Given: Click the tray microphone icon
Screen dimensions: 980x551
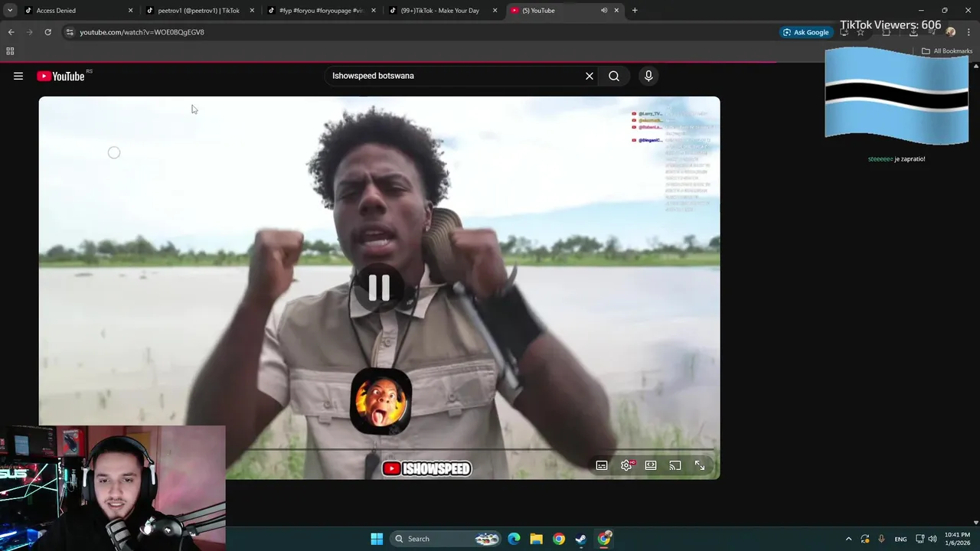Looking at the screenshot, I should click(x=881, y=539).
